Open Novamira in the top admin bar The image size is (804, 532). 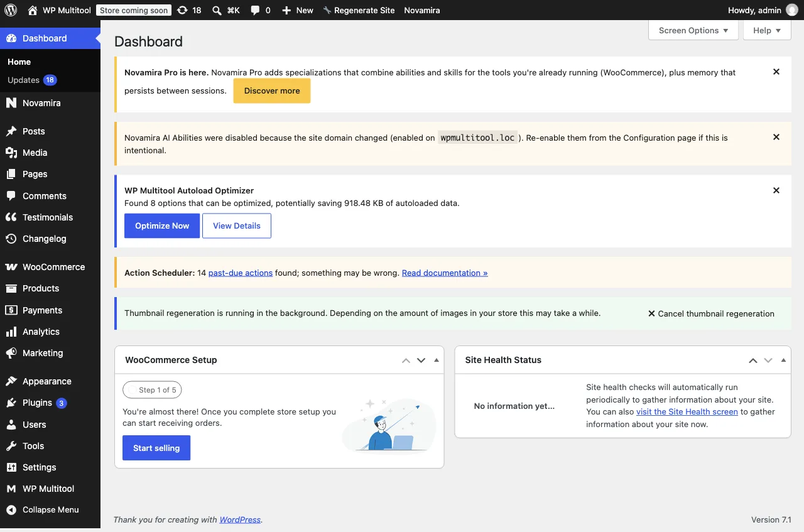coord(422,10)
